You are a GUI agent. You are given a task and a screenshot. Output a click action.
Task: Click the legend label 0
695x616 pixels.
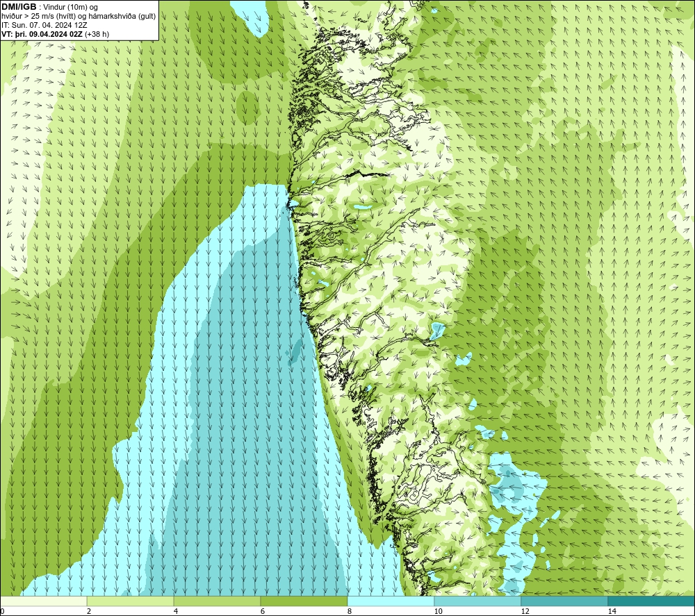[2, 611]
